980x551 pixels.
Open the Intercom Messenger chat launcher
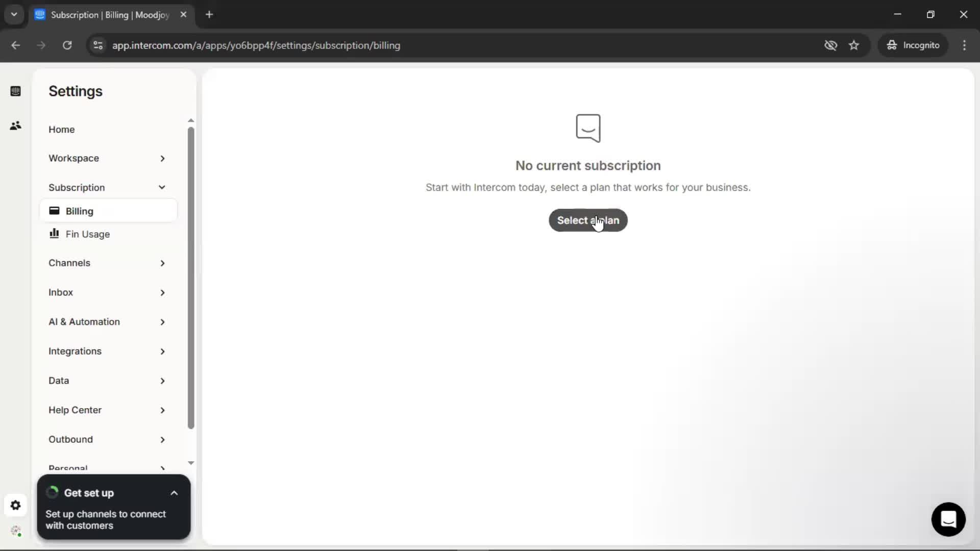948,519
